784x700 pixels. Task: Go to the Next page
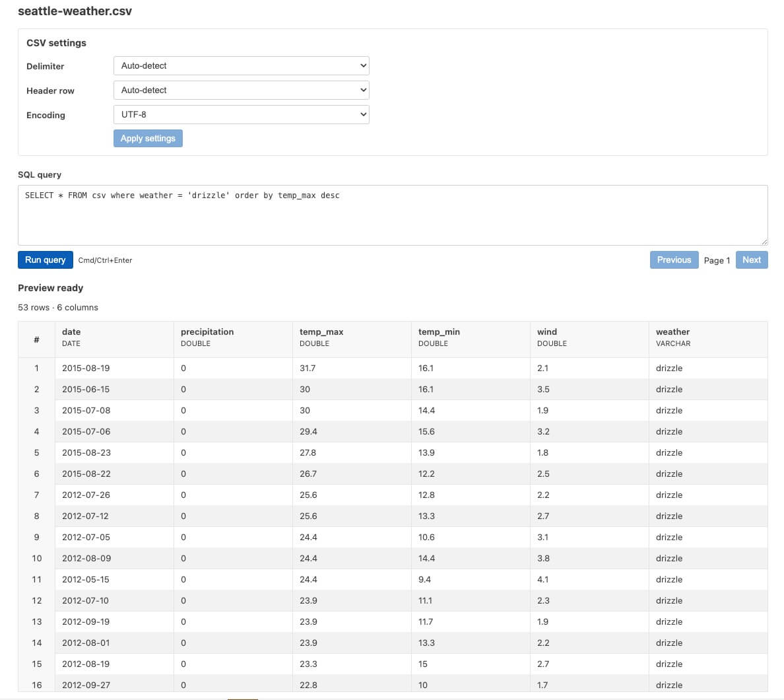tap(752, 260)
